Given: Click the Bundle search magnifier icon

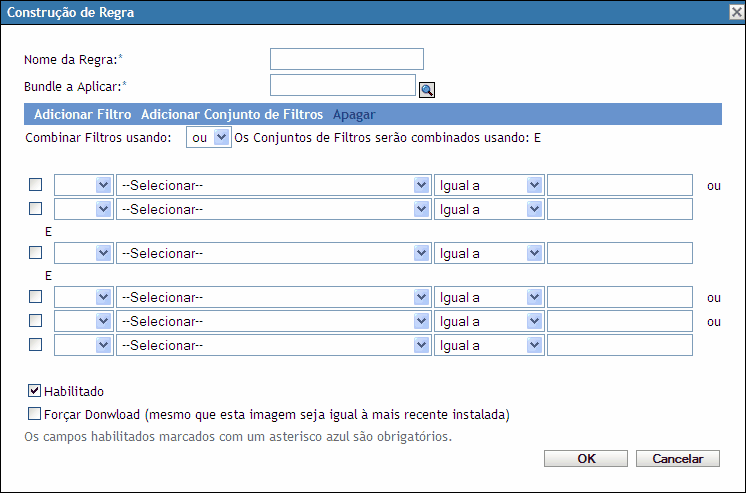Looking at the screenshot, I should click(427, 90).
